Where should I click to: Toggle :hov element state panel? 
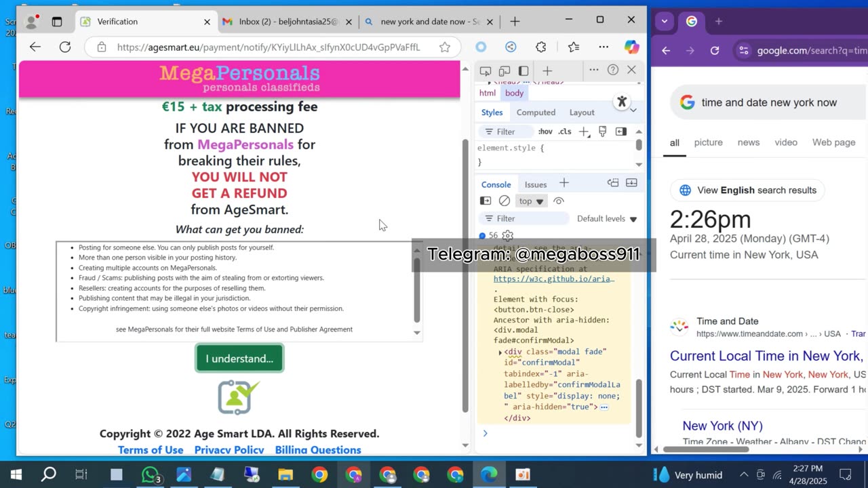coord(545,131)
